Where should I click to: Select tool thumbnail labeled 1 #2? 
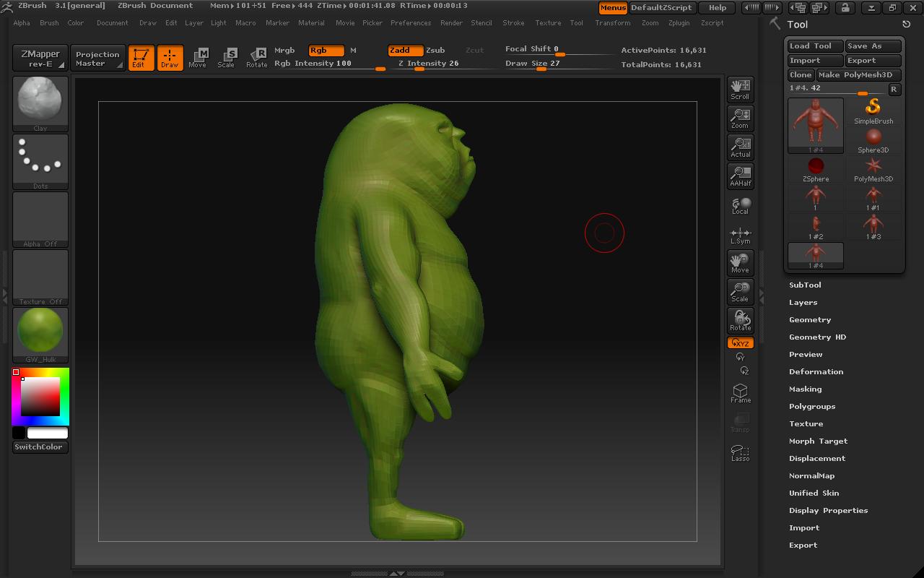click(816, 227)
